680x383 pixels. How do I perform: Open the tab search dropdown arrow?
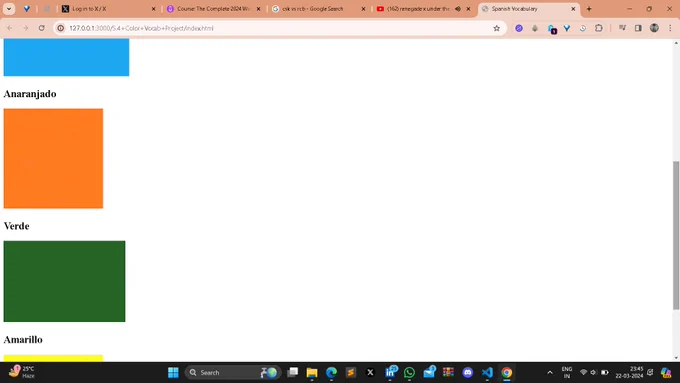coord(9,9)
